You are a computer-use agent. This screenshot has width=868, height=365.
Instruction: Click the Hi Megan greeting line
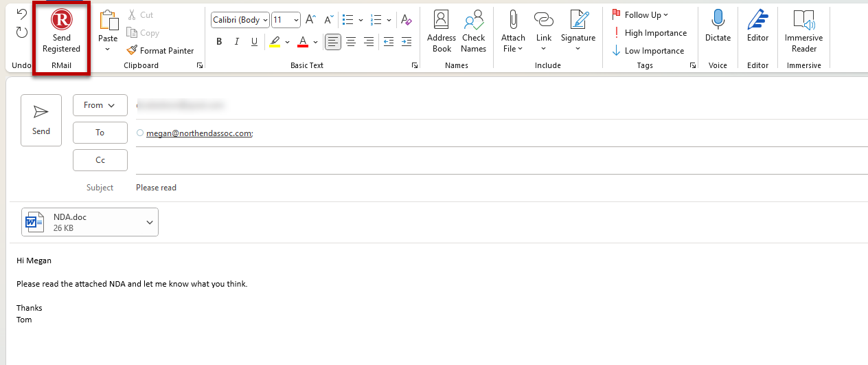pyautogui.click(x=34, y=261)
